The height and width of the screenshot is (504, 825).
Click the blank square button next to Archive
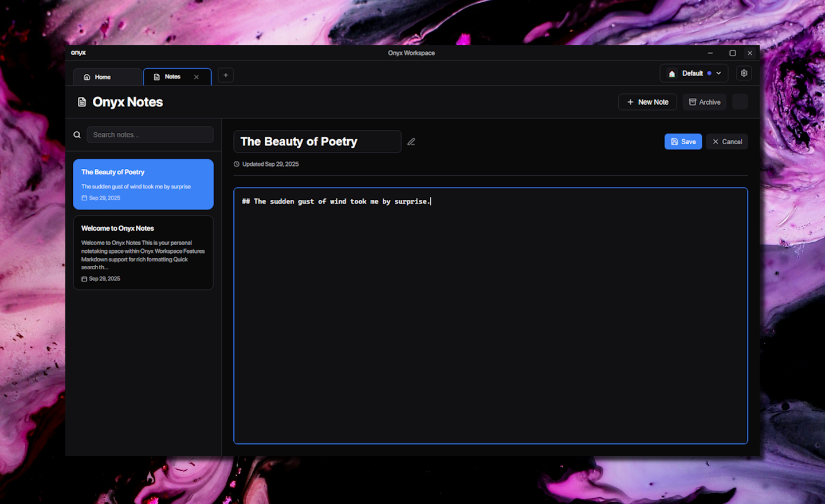(x=740, y=102)
